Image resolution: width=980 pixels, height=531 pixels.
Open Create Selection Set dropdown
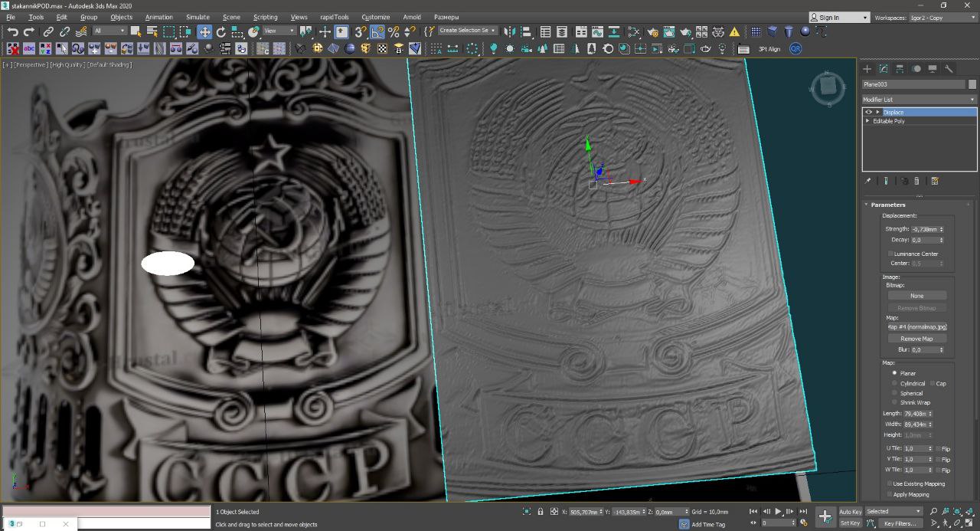click(x=468, y=31)
